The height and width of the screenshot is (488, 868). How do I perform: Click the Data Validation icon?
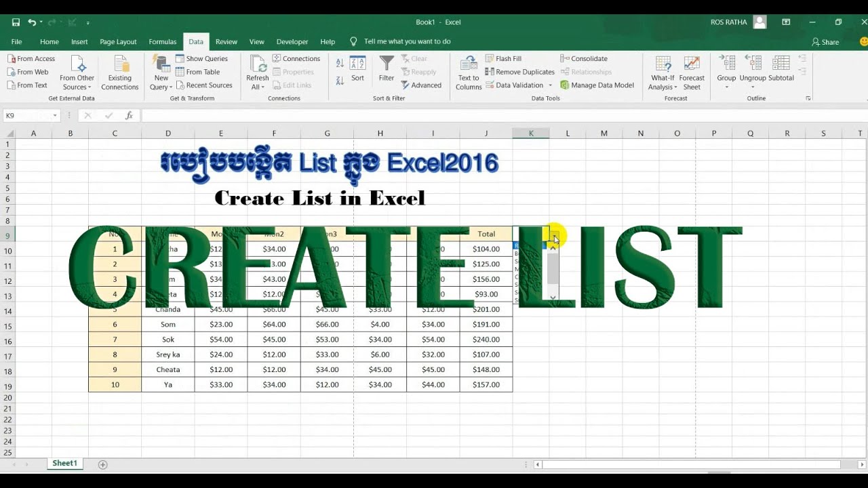pyautogui.click(x=490, y=85)
